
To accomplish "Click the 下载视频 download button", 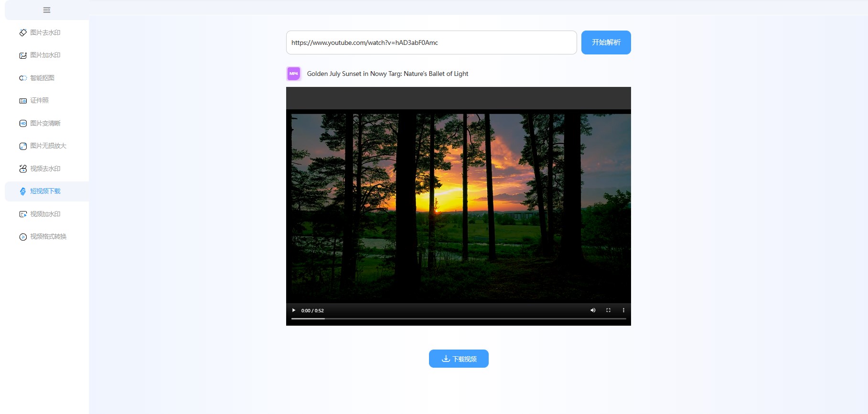I will click(459, 359).
